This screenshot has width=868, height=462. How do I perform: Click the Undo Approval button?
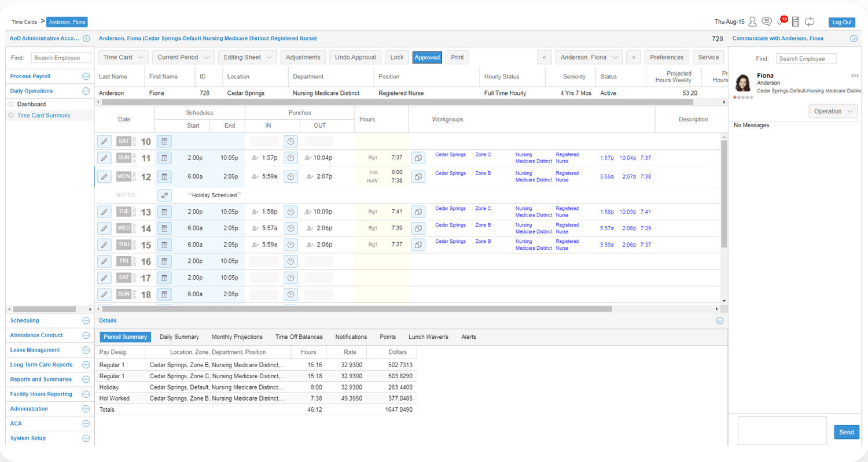(356, 57)
